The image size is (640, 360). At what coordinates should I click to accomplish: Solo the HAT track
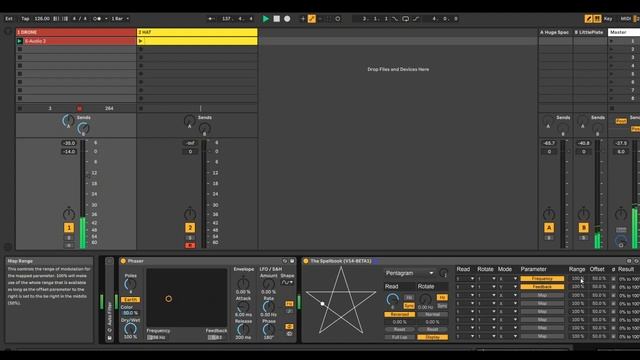(190, 238)
